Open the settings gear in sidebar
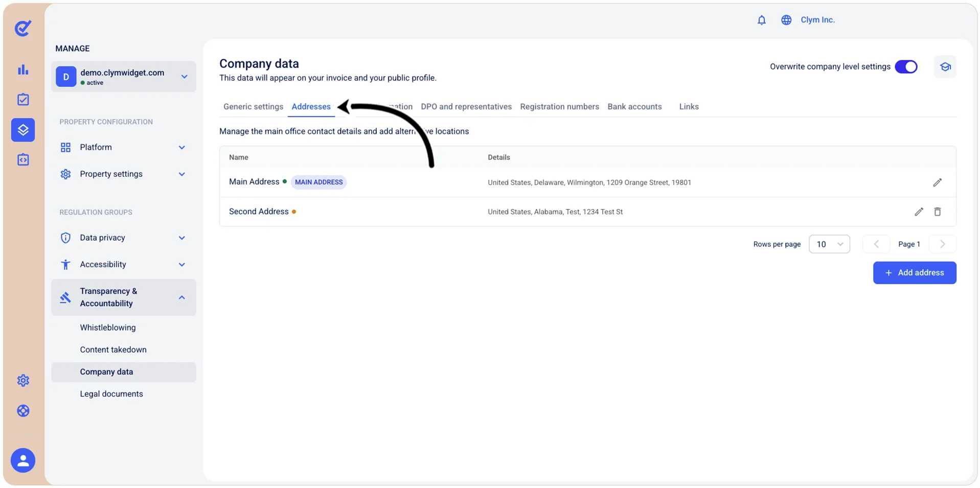Screen dimensions: 980x488 tap(23, 380)
